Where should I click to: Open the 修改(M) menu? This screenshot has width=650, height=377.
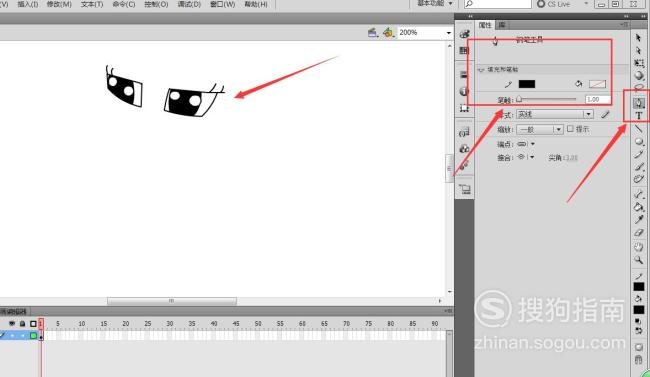[59, 4]
